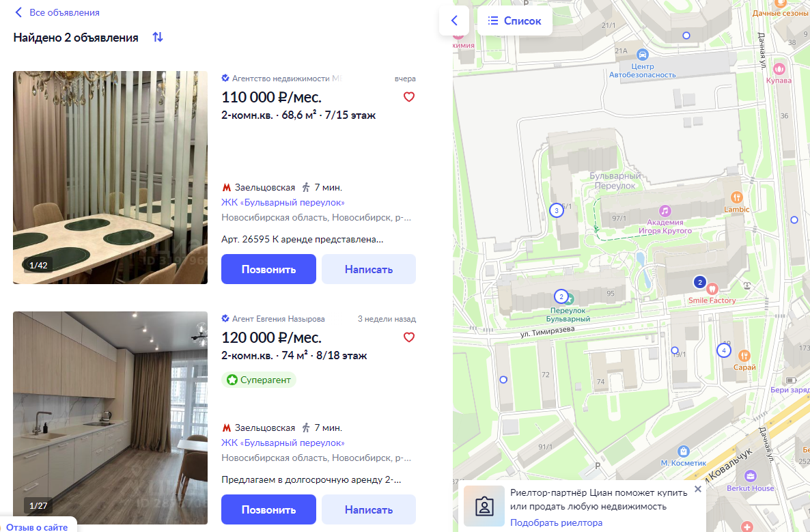
Task: Click the map cluster marker labeled 3
Action: (x=557, y=210)
